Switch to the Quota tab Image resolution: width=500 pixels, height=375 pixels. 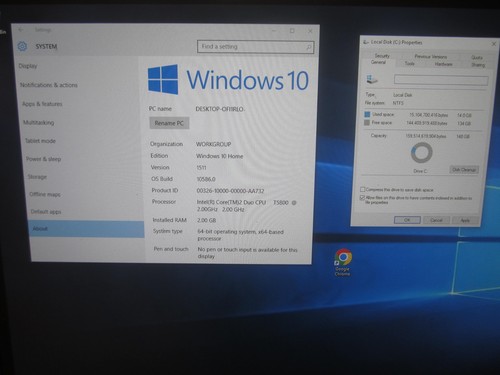(477, 57)
